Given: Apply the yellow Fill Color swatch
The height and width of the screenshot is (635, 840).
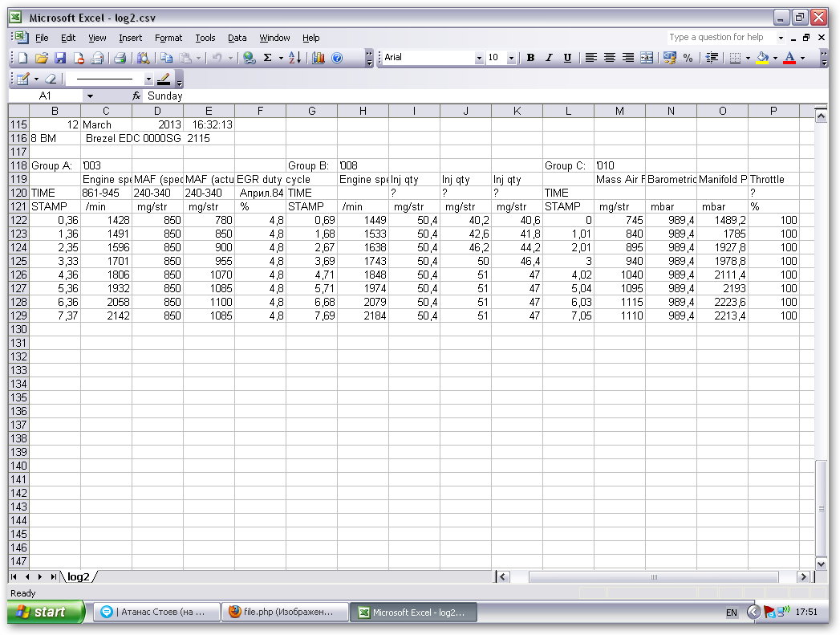Looking at the screenshot, I should [762, 58].
